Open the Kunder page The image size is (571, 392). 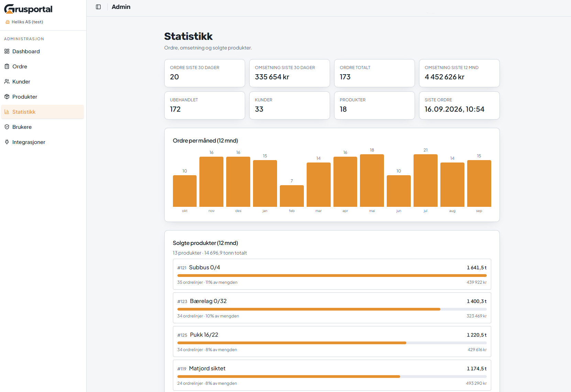click(43, 81)
